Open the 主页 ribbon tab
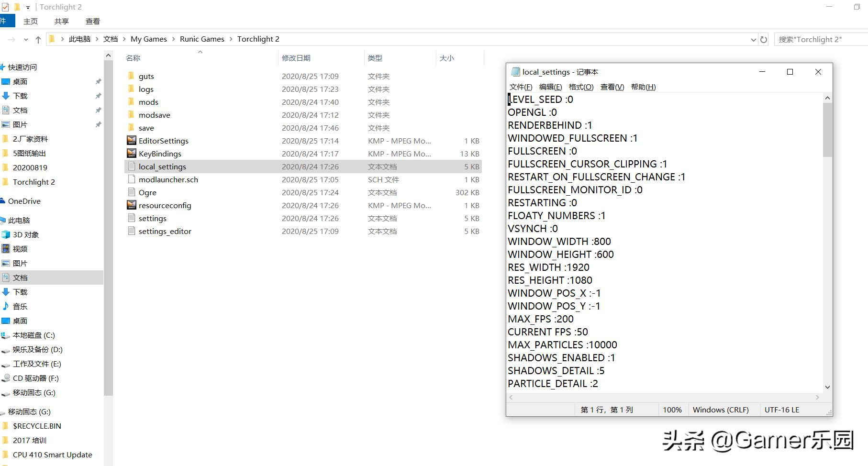The width and height of the screenshot is (868, 466). tap(31, 21)
